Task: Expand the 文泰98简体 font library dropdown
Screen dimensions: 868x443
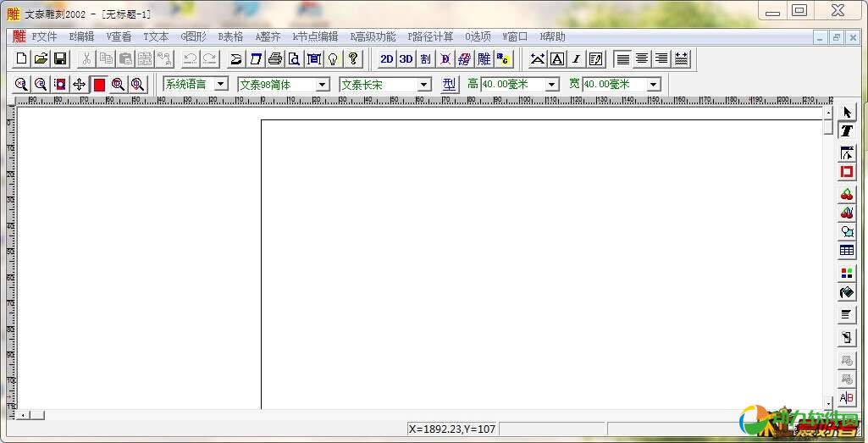Action: point(322,85)
